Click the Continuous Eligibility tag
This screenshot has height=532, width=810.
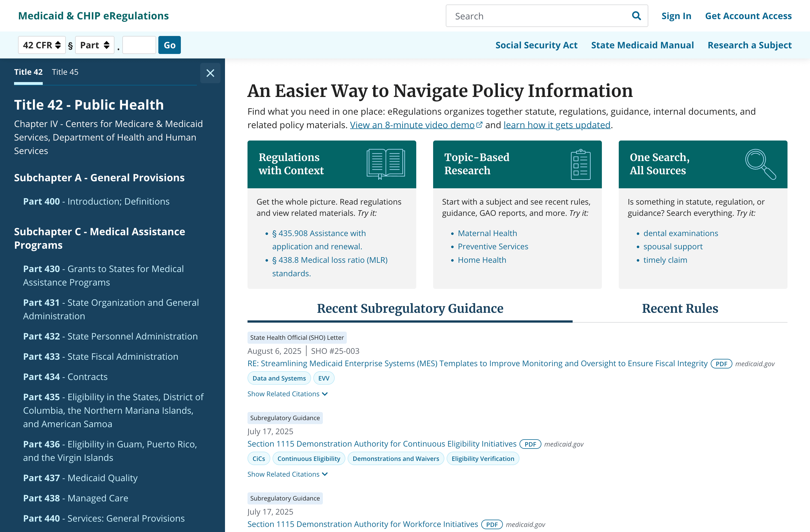[x=309, y=458]
